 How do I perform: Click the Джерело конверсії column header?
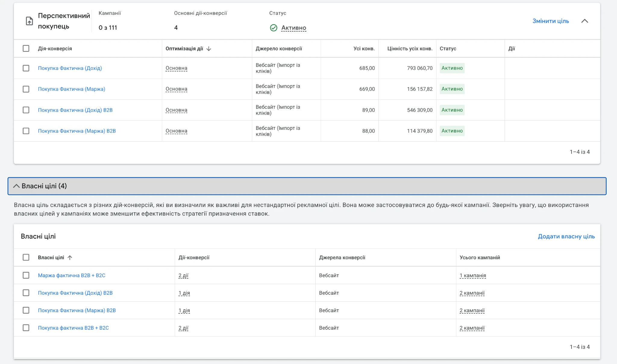pyautogui.click(x=279, y=49)
